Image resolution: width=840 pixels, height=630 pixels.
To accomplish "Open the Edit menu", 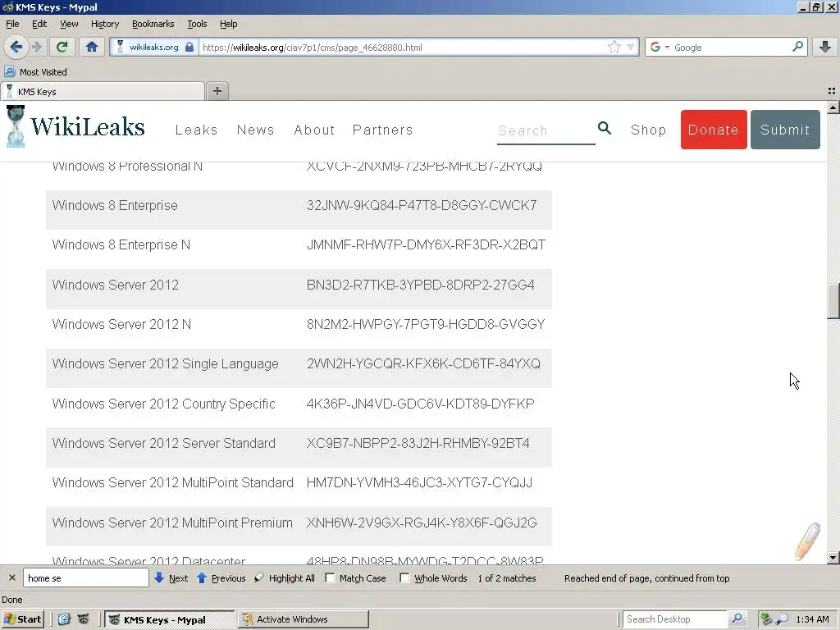I will (x=39, y=24).
